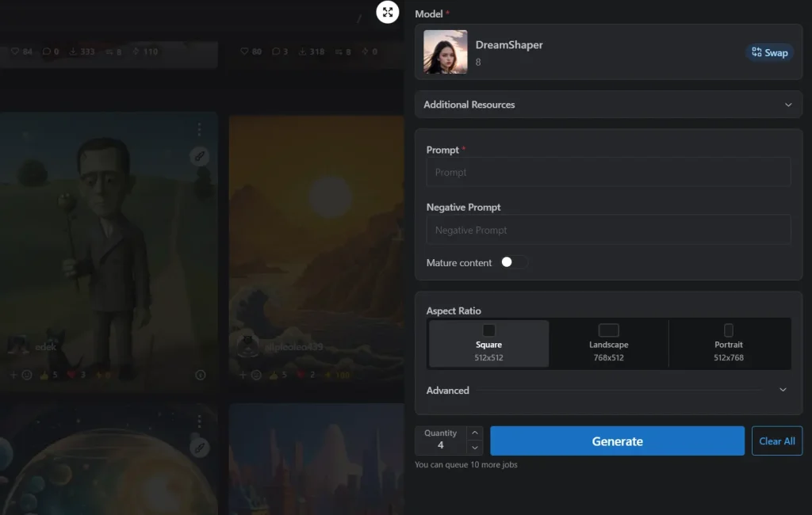Select Landscape 768x512 aspect ratio

point(608,344)
